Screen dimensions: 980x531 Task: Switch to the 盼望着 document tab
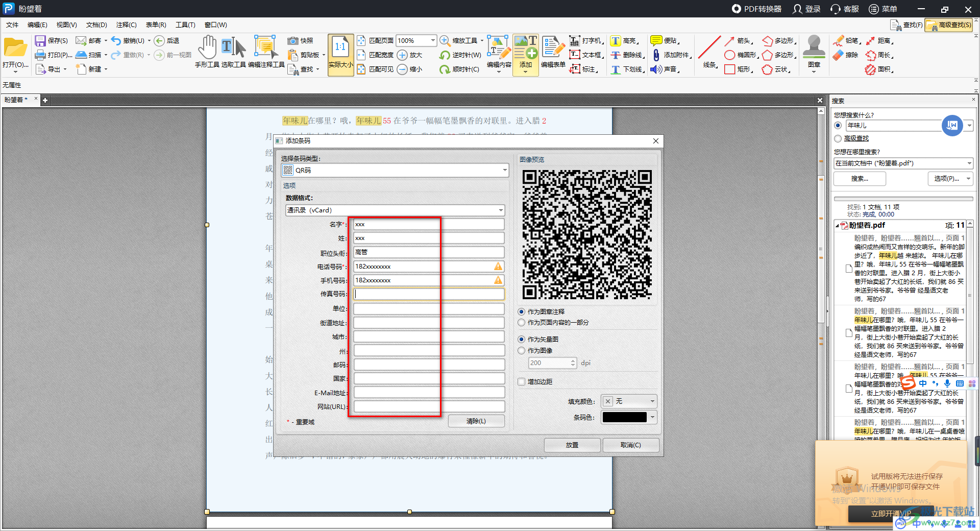tap(16, 100)
